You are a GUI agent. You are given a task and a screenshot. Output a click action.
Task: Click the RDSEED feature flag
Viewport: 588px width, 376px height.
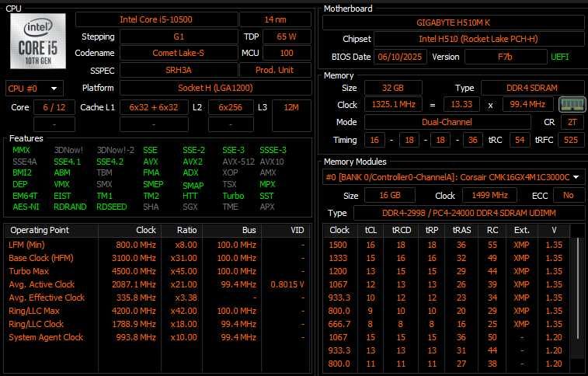pos(112,207)
